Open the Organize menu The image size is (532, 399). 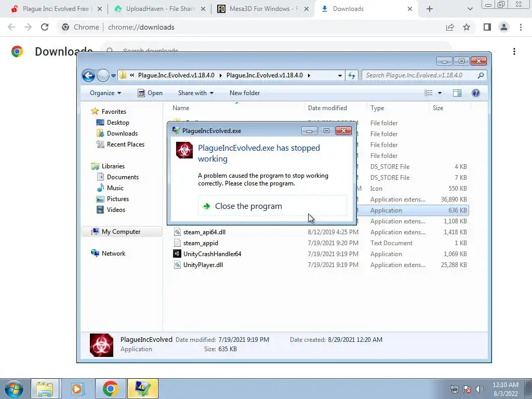pos(105,93)
